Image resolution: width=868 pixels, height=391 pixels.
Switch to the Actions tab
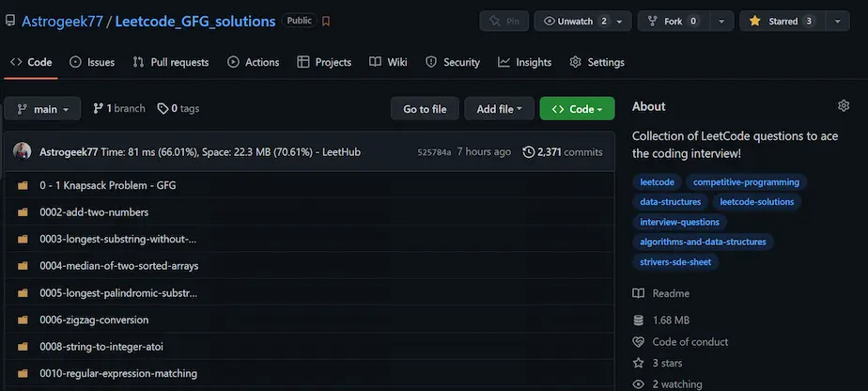253,62
